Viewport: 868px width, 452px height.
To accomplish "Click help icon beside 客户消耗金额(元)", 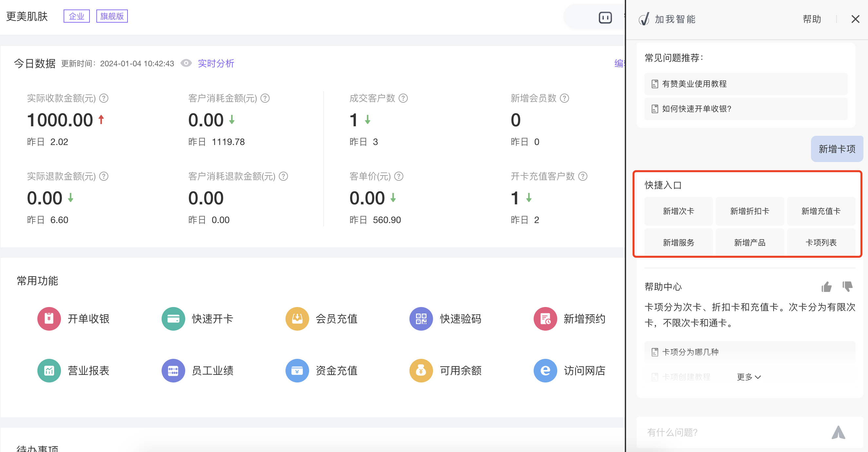I will [x=265, y=98].
